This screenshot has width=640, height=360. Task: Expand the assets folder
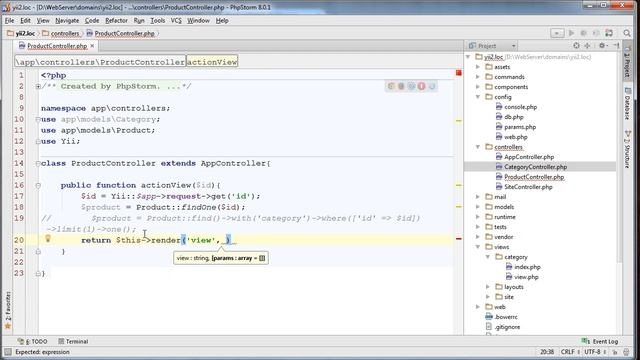478,67
